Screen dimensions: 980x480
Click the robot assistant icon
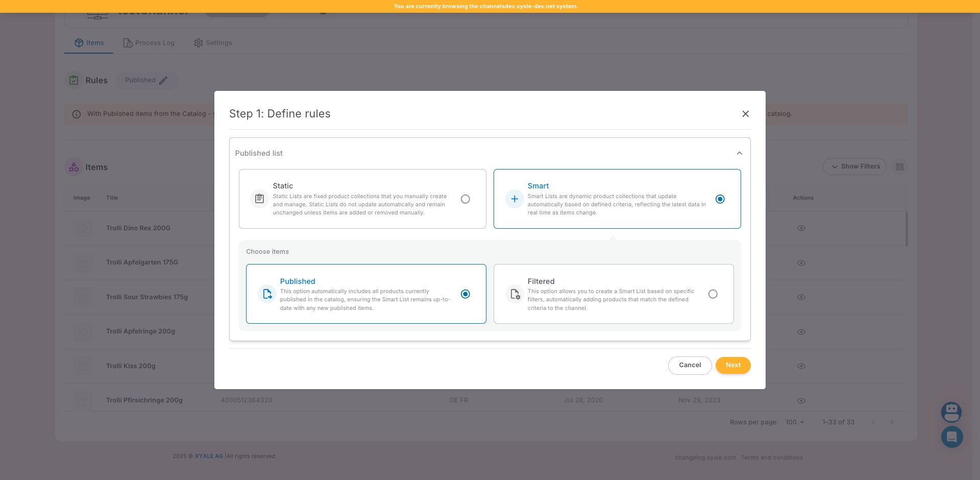tap(951, 412)
